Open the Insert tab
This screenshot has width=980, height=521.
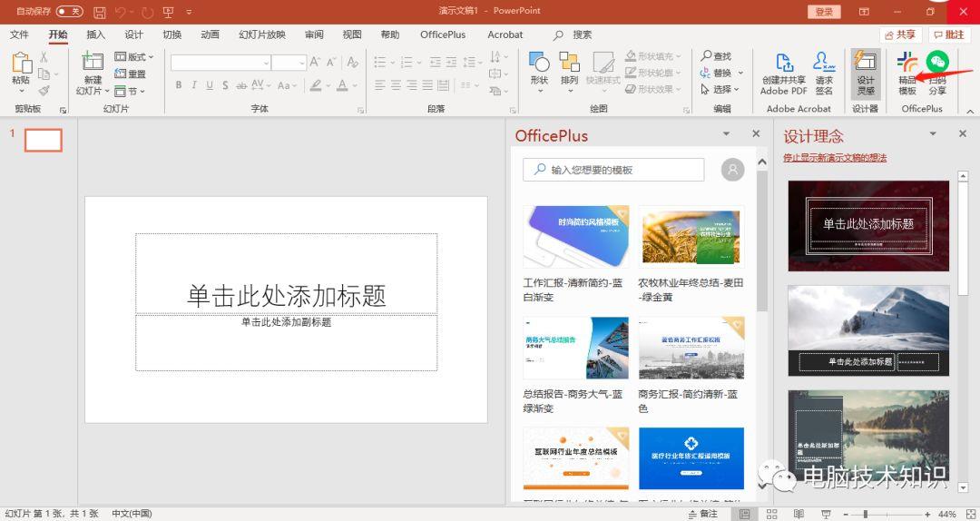[95, 34]
